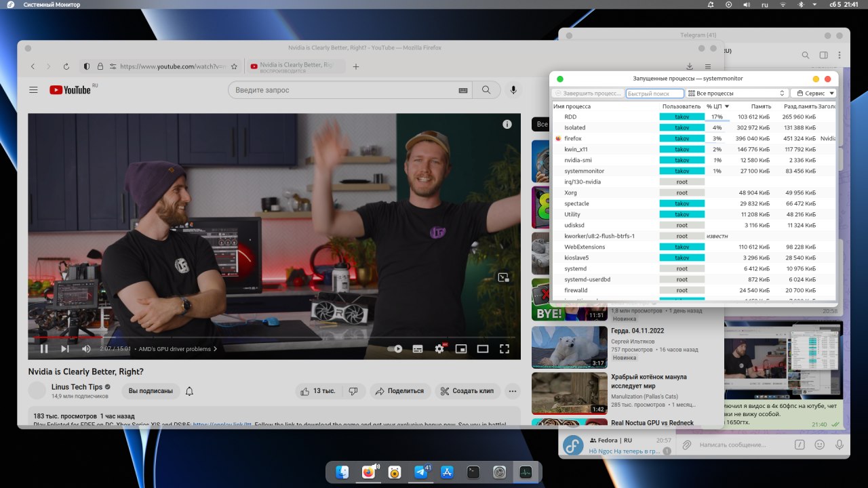Open YouTube on-screen keyboard icon
The height and width of the screenshot is (488, 868).
[x=463, y=90]
